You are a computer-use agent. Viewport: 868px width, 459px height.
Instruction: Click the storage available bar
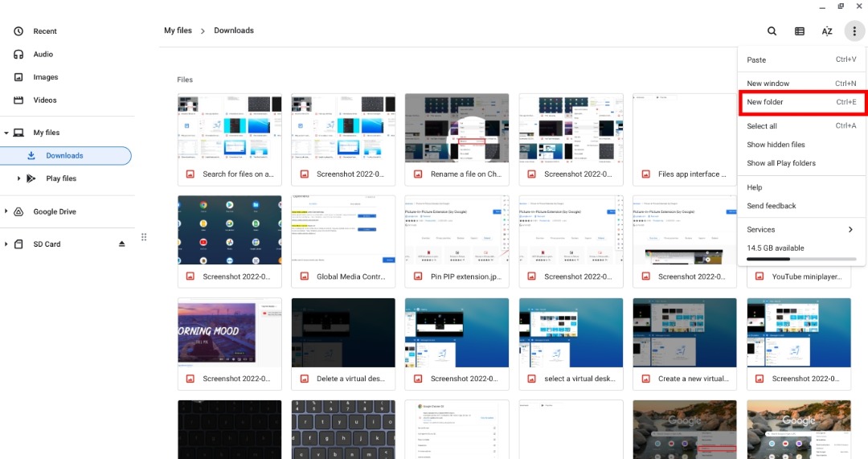(801, 259)
